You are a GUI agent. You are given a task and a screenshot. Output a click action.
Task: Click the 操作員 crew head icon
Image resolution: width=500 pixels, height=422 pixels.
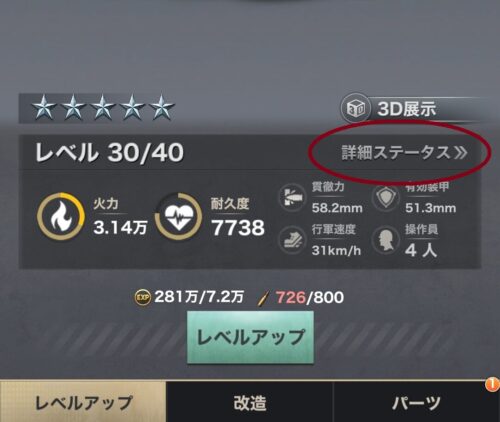(x=386, y=240)
